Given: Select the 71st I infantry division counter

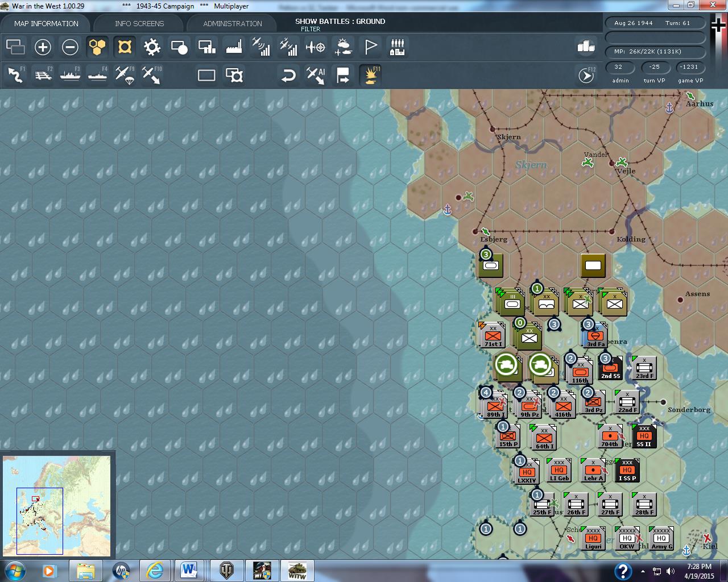Looking at the screenshot, I should coord(493,336).
